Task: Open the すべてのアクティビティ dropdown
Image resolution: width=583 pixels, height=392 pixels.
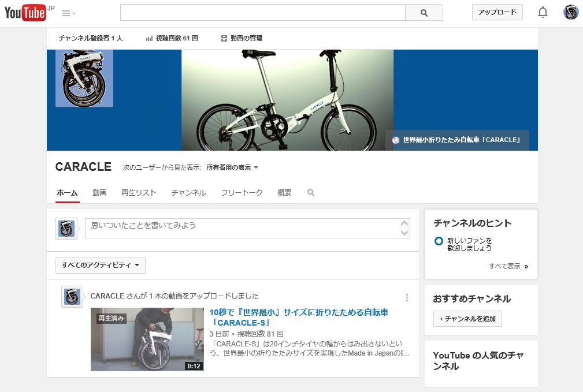Action: coord(101,266)
